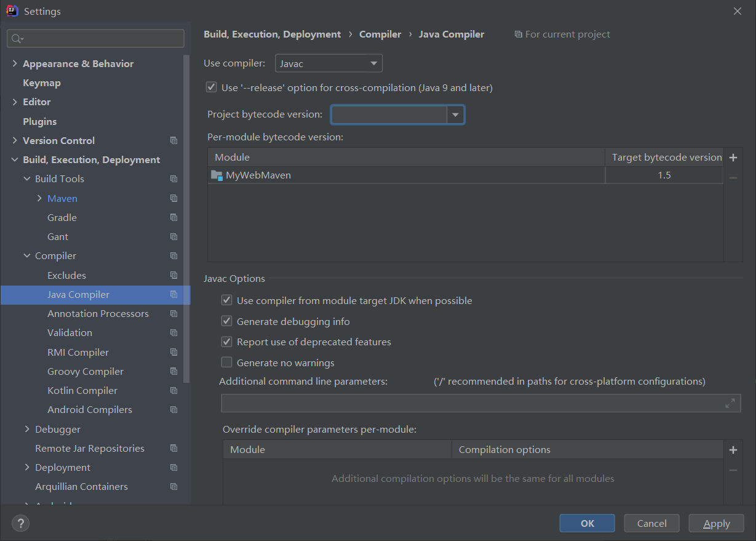Click the 1.5 target bytecode version cell
The height and width of the screenshot is (541, 756).
pyautogui.click(x=664, y=175)
